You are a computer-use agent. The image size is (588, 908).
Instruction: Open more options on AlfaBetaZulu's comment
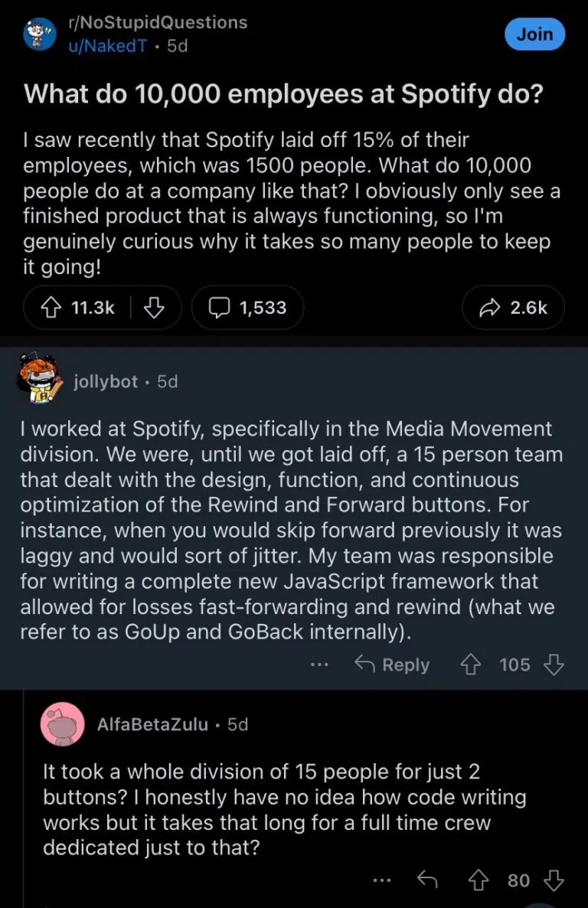point(381,880)
